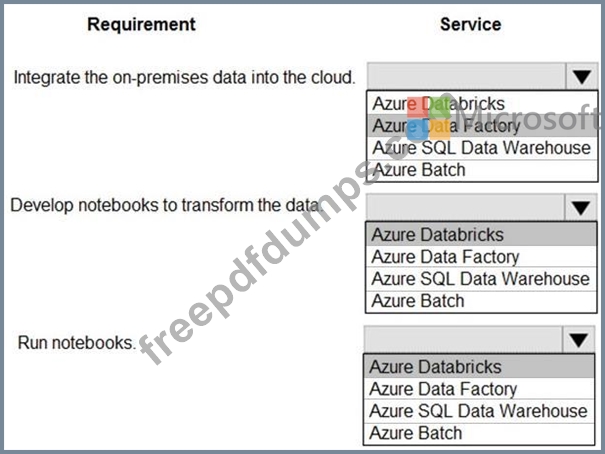Click the Microsoft four-color logo watermark

pyautogui.click(x=429, y=118)
